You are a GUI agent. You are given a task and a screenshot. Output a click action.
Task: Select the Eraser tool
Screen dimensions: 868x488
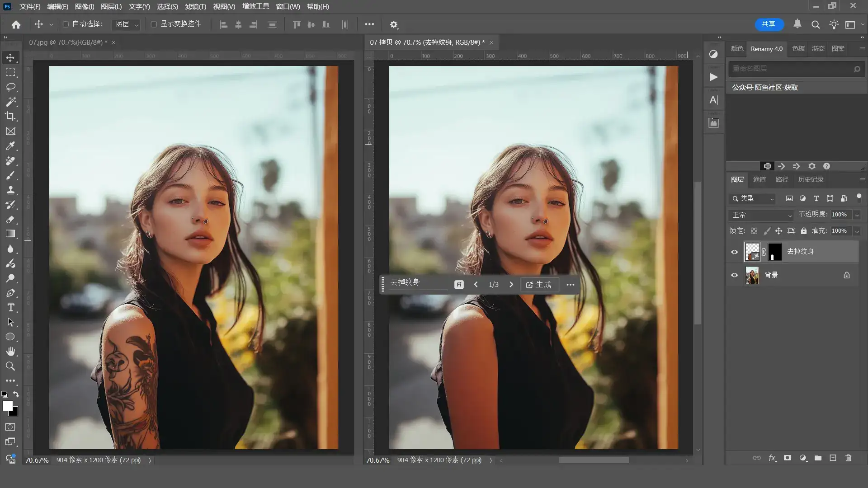10,220
